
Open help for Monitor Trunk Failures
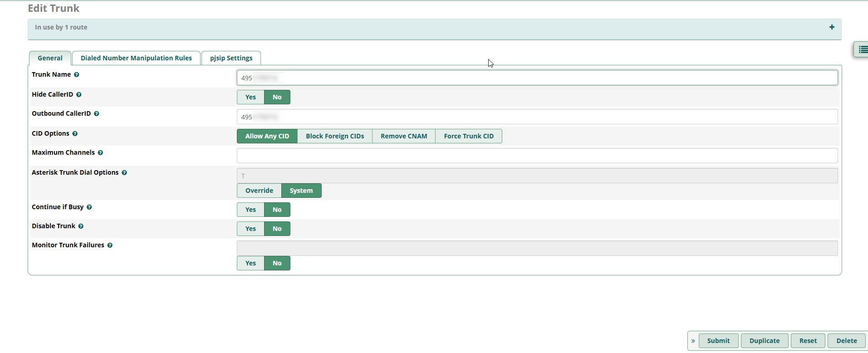(x=110, y=245)
